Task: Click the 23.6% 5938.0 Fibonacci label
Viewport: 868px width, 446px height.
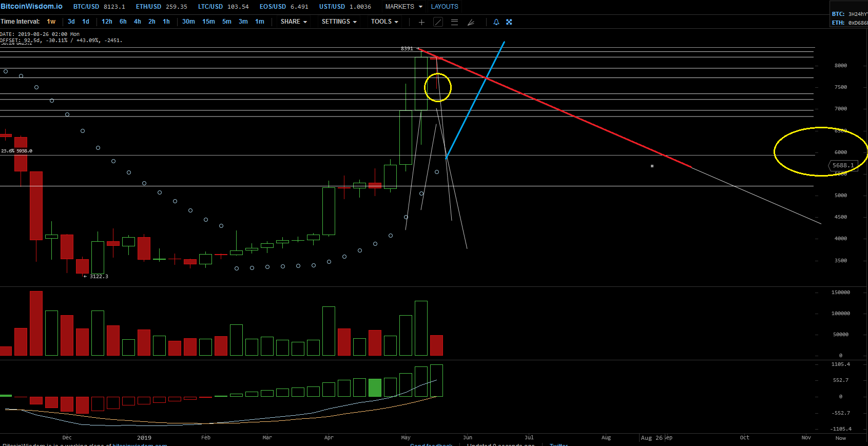Action: [x=16, y=151]
